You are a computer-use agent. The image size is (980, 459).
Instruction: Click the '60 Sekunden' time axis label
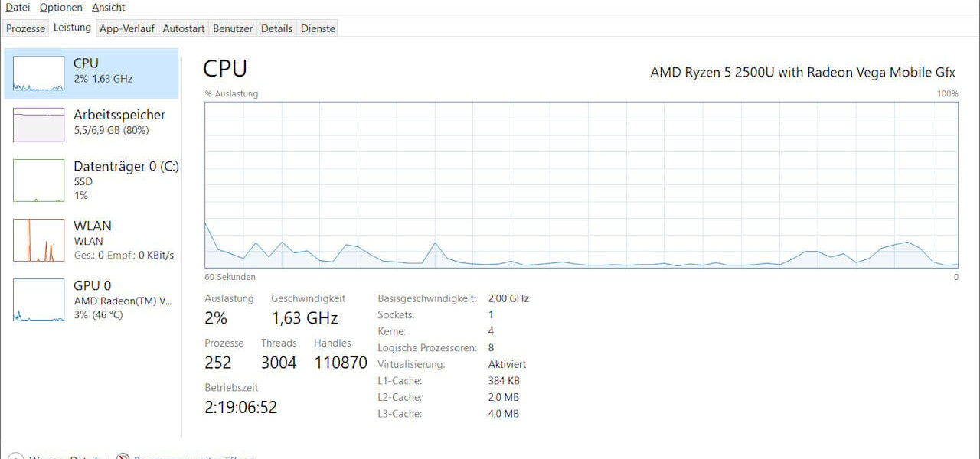(230, 277)
